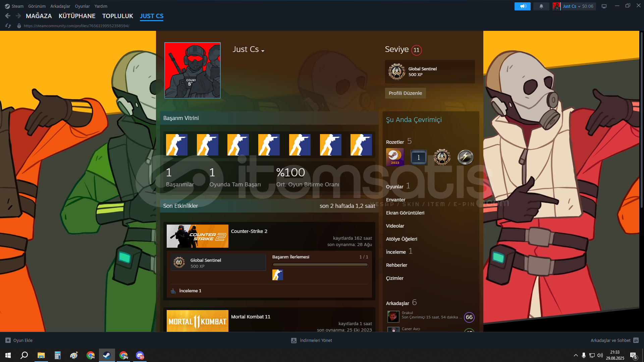The height and width of the screenshot is (362, 644).
Task: Open Windows search from taskbar
Action: (x=24, y=355)
